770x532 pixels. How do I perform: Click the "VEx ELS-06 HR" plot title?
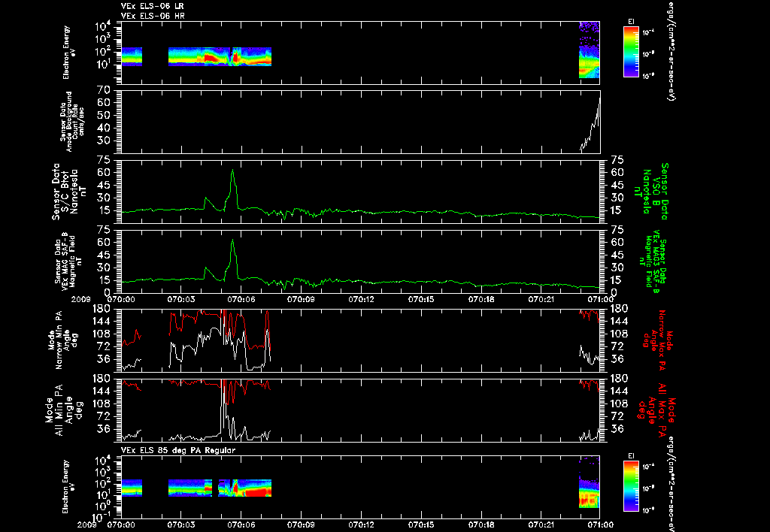(153, 17)
